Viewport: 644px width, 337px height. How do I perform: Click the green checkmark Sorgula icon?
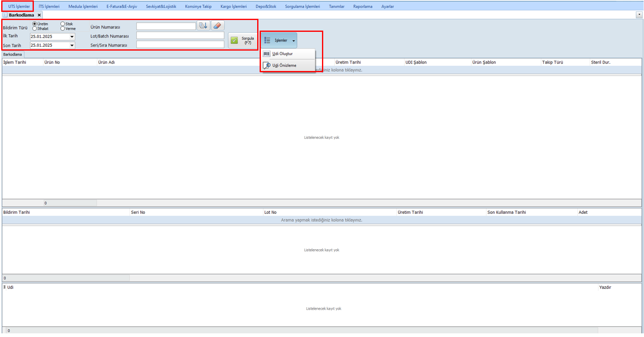pos(234,40)
